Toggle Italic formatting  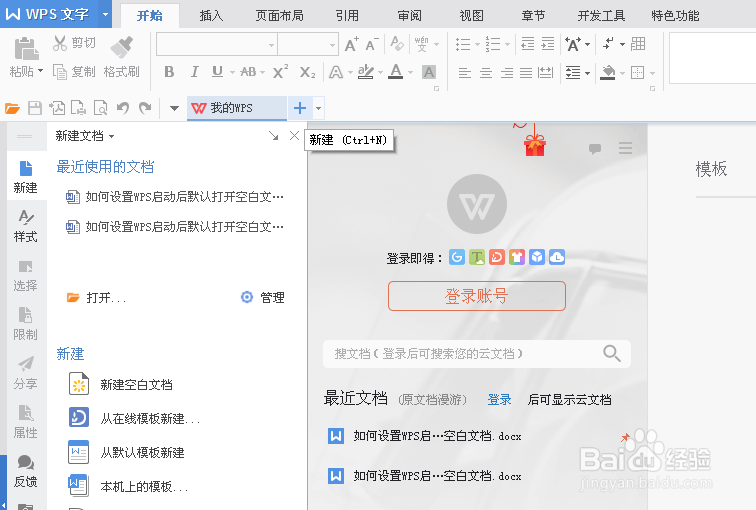click(194, 72)
